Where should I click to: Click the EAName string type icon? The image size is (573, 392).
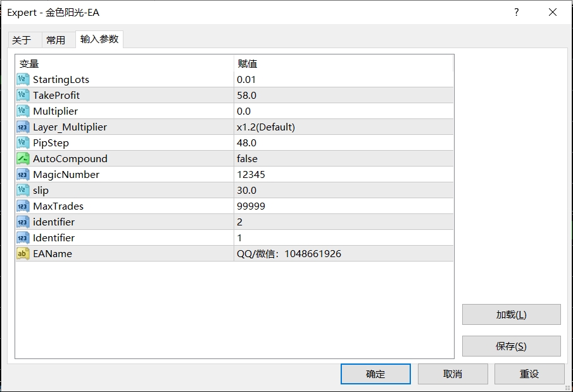click(x=23, y=253)
